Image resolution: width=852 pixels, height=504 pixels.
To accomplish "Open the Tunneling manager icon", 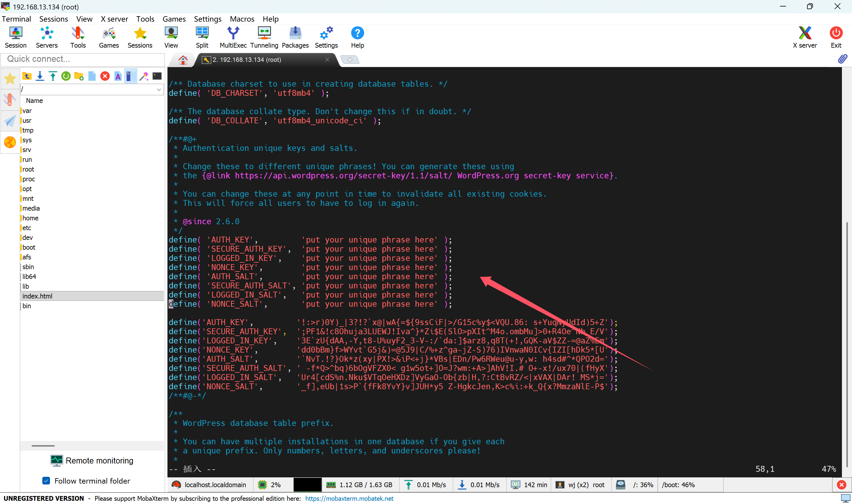I will pyautogui.click(x=264, y=37).
